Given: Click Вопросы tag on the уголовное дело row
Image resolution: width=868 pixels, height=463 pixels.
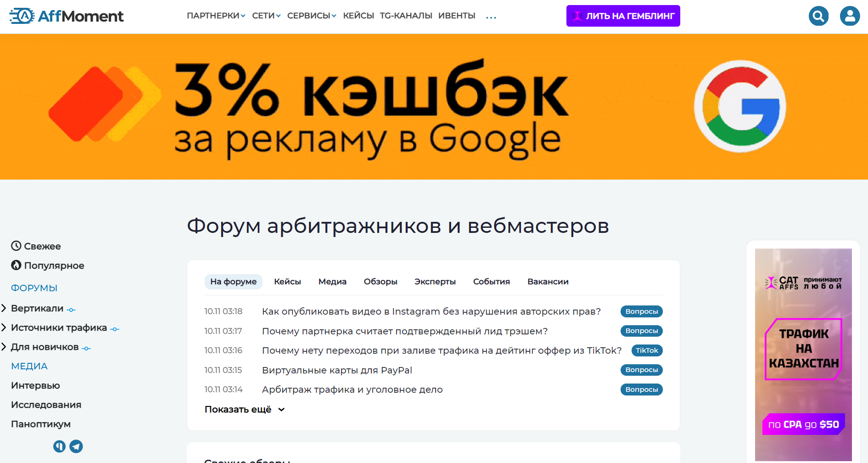Looking at the screenshot, I should pos(641,390).
